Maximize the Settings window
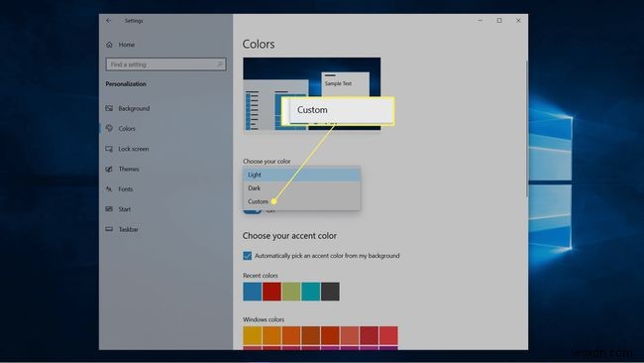Screen dimensions: 644x363 (x=499, y=21)
